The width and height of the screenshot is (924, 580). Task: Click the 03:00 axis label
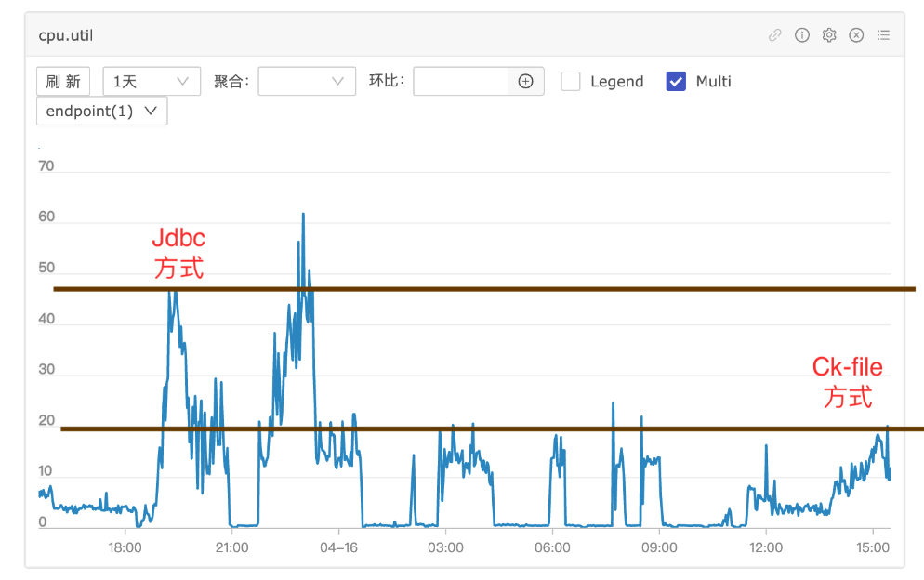[x=445, y=547]
